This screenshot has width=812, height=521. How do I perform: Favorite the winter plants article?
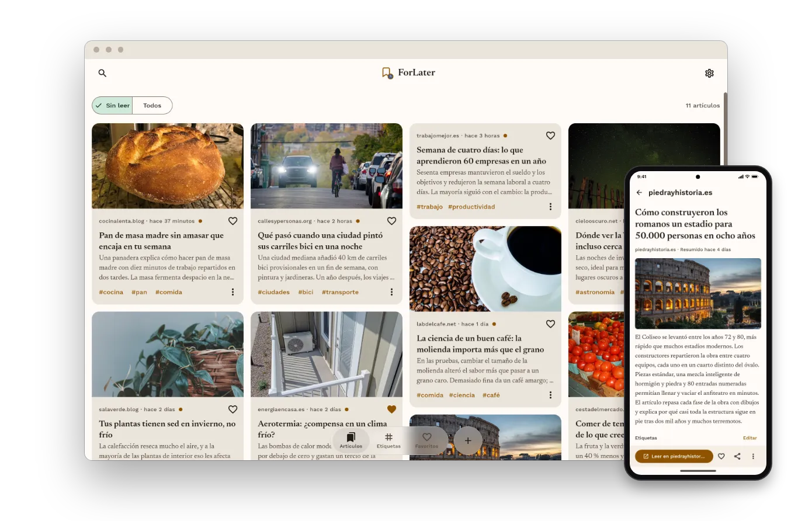point(233,409)
